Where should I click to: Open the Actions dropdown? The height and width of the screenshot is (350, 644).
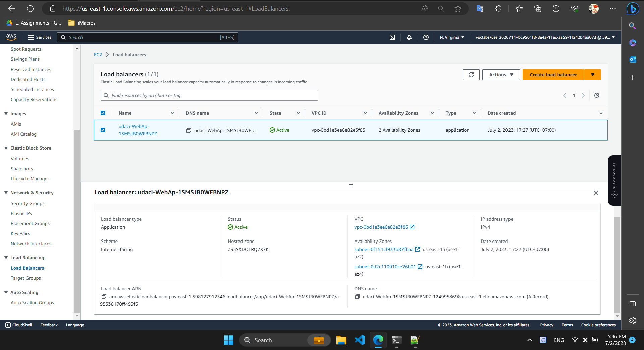[x=500, y=74]
